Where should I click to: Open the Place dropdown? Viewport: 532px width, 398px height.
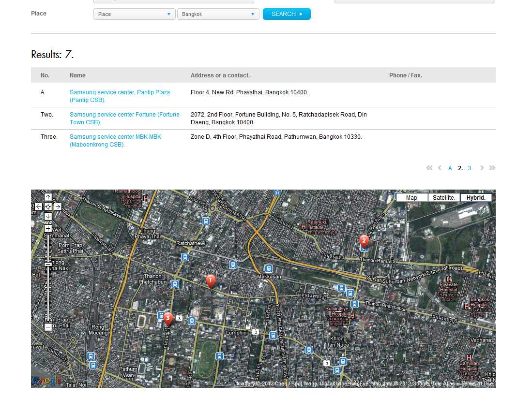click(134, 15)
